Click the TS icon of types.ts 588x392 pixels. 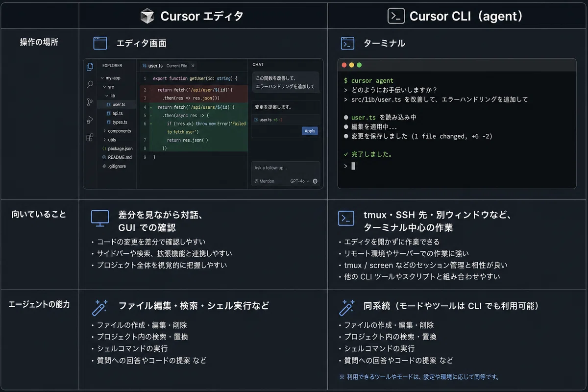(108, 122)
